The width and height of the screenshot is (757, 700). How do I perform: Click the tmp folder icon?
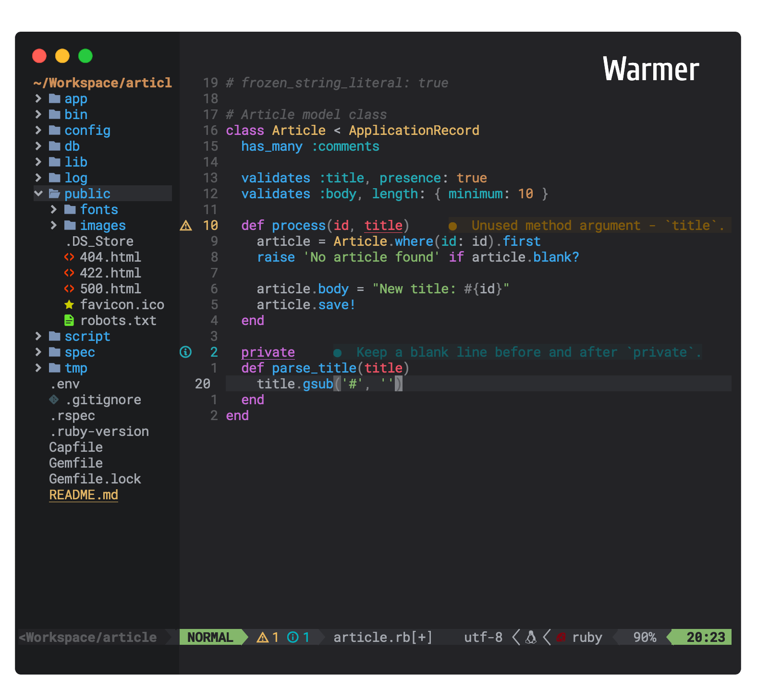tap(55, 368)
